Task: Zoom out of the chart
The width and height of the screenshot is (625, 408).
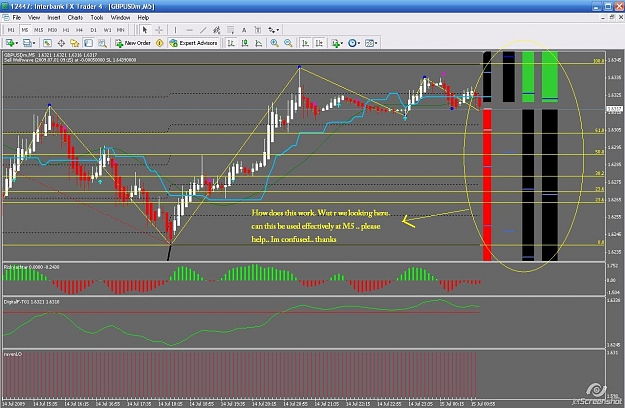Action: (x=288, y=43)
